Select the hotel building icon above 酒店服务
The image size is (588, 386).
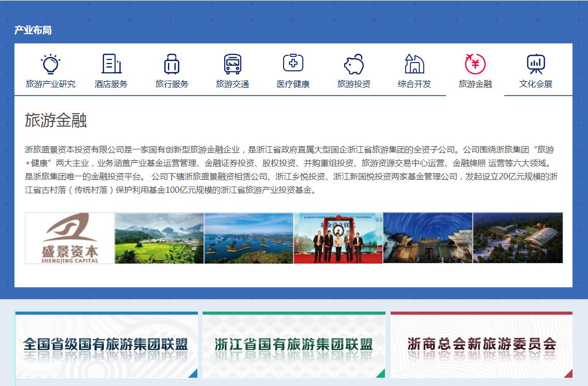pyautogui.click(x=111, y=64)
